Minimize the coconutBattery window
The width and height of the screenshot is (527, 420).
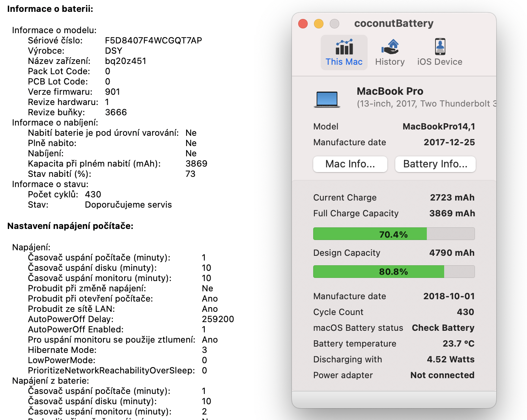pos(319,24)
